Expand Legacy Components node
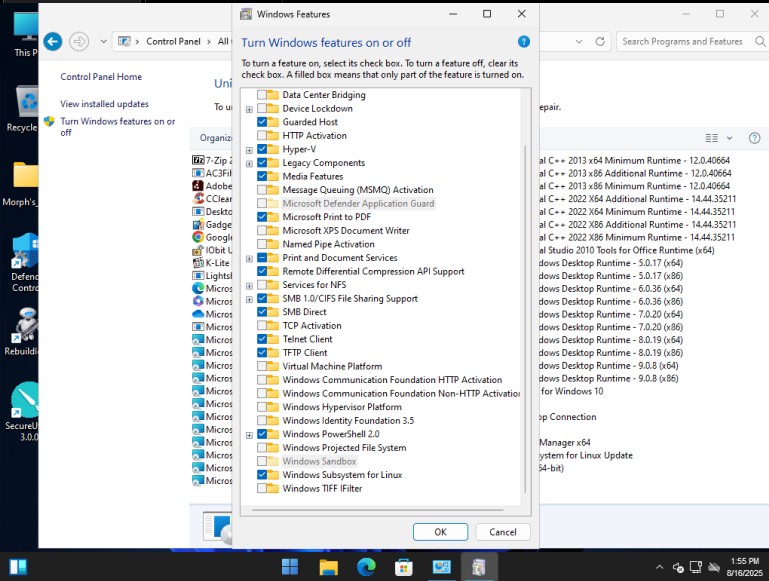The image size is (769, 581). click(249, 163)
